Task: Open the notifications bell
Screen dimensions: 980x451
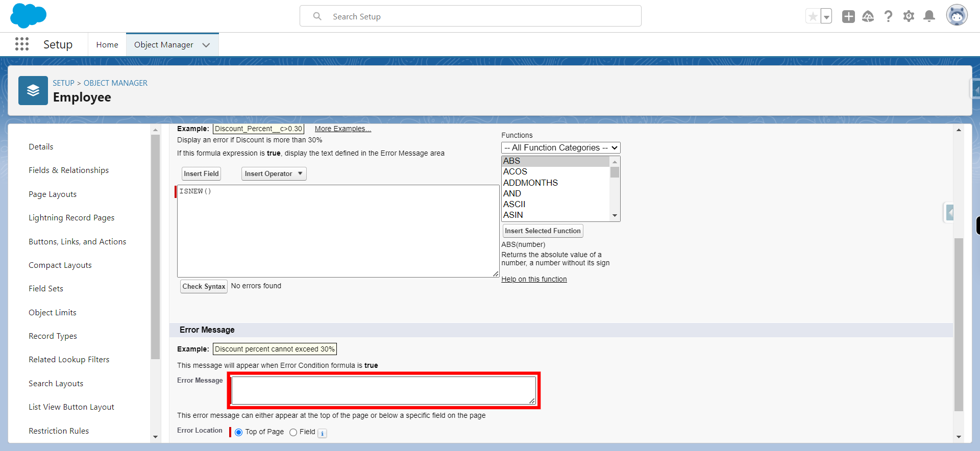Action: click(929, 16)
